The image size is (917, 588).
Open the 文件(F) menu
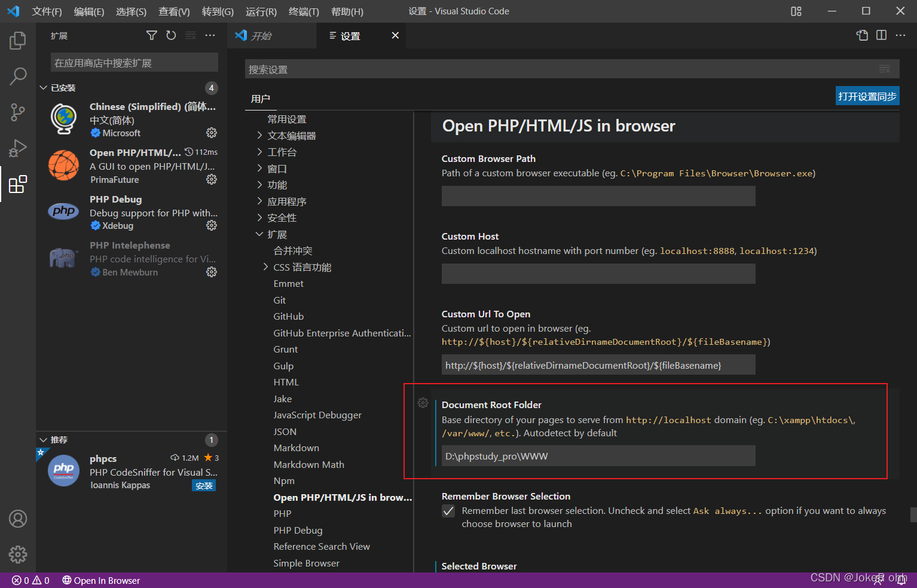pos(47,11)
